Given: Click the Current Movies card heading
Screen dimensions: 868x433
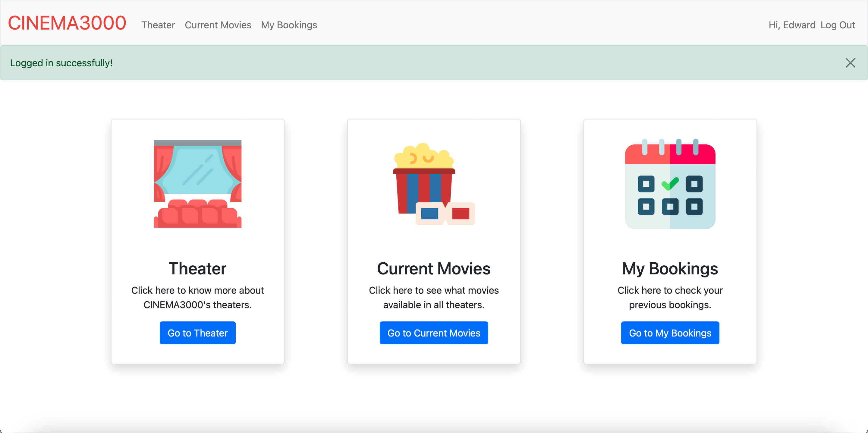Looking at the screenshot, I should (434, 268).
